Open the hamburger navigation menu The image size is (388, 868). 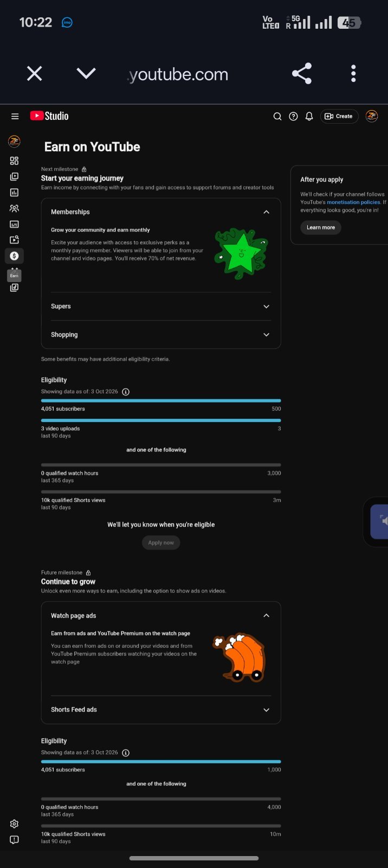15,116
